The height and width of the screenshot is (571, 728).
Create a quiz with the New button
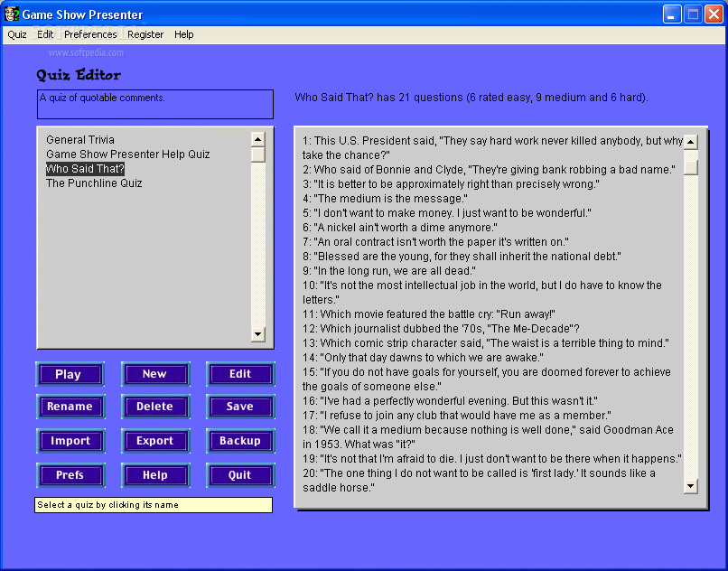coord(155,374)
